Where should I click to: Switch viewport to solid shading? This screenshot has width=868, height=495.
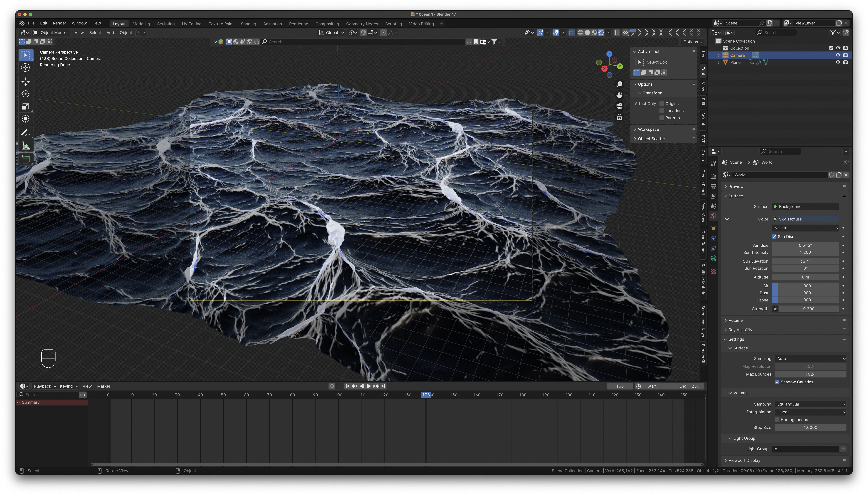pyautogui.click(x=587, y=33)
